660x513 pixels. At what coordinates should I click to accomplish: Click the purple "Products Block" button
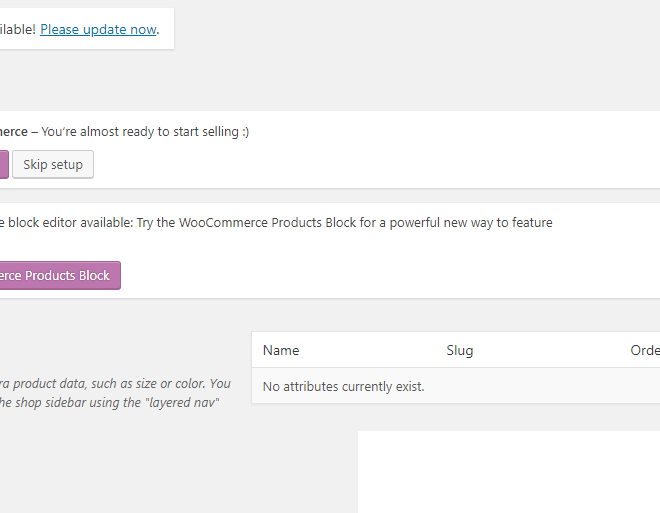coord(60,275)
